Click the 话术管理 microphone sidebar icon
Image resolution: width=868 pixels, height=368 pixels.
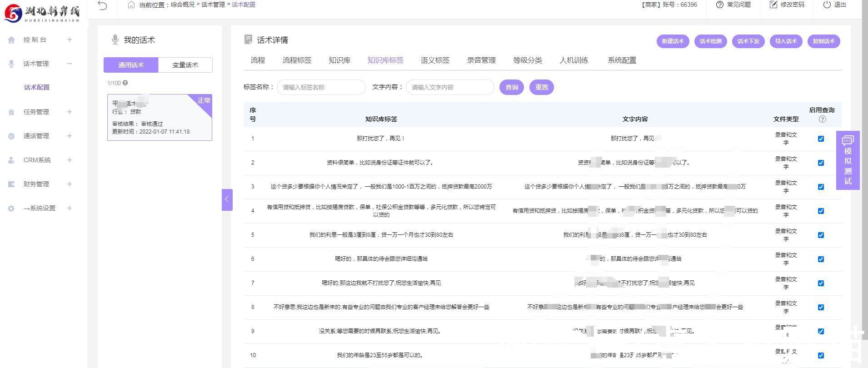[11, 64]
